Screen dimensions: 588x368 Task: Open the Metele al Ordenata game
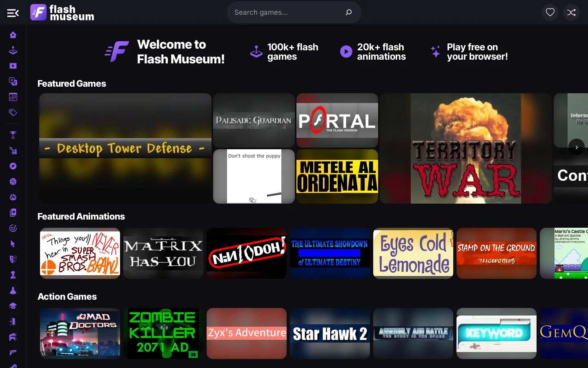click(x=337, y=176)
